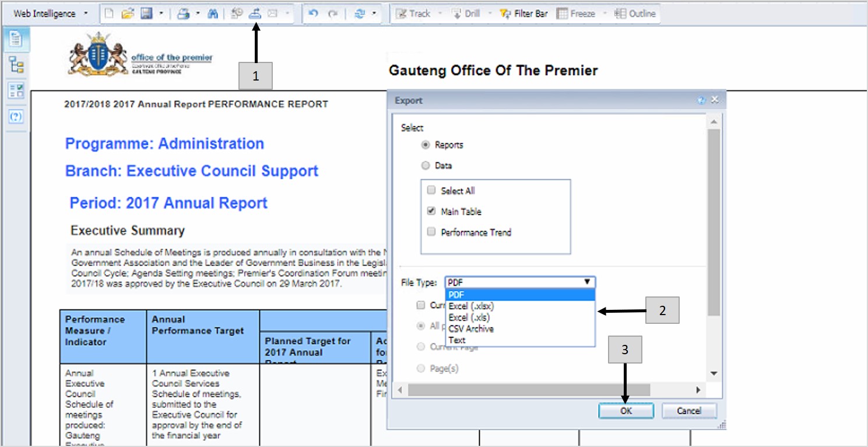Expand the File Type dropdown arrow
Image resolution: width=868 pixels, height=447 pixels.
[x=588, y=282]
